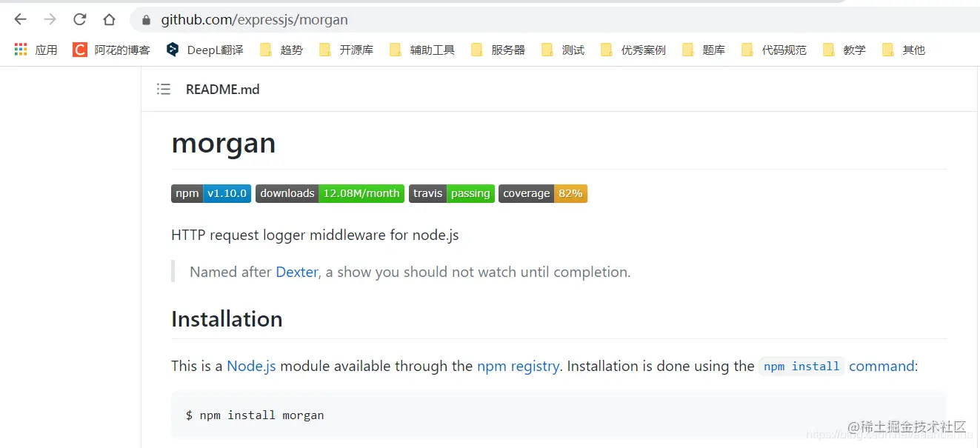This screenshot has width=980, height=448.
Task: Open the npm v1.10.0 badge
Action: [x=211, y=193]
